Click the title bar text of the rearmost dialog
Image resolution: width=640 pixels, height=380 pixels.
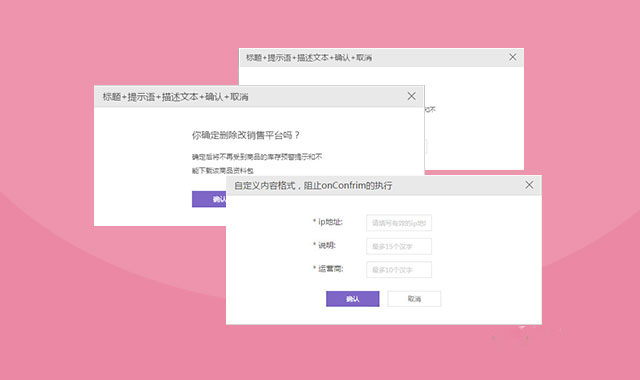(x=309, y=58)
